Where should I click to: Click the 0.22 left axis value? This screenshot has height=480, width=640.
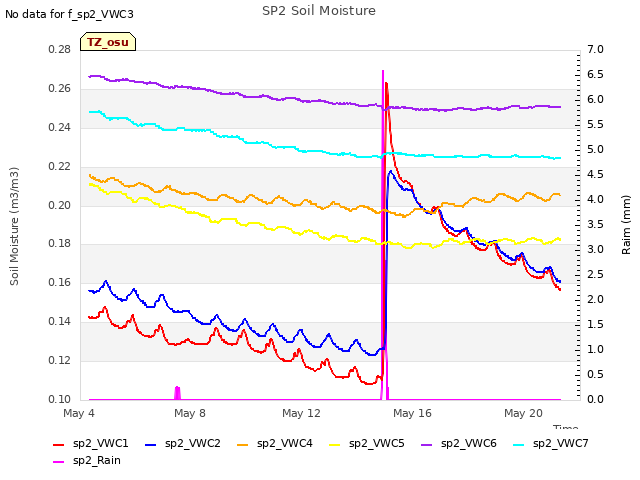pos(60,167)
